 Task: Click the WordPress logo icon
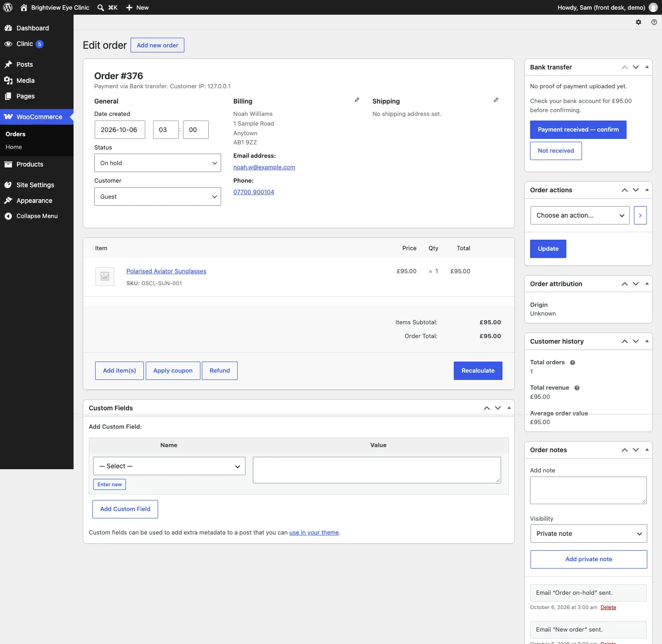click(8, 7)
